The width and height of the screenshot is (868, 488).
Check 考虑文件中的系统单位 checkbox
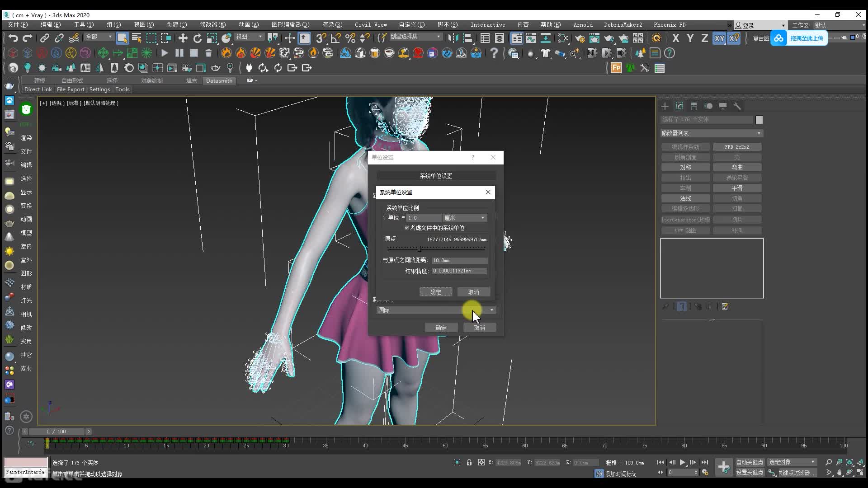(x=407, y=228)
